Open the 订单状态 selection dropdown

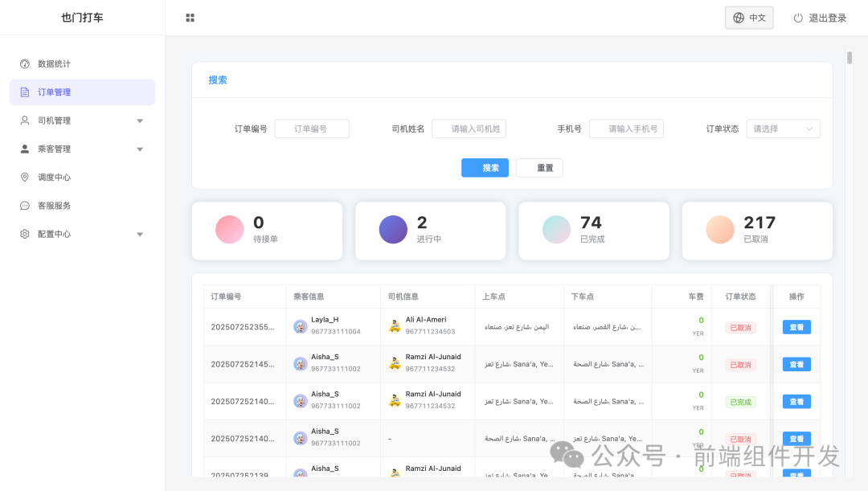pos(783,128)
